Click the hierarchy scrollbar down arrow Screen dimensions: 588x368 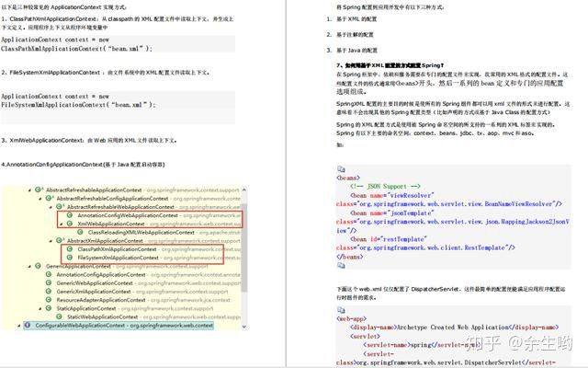pos(244,327)
